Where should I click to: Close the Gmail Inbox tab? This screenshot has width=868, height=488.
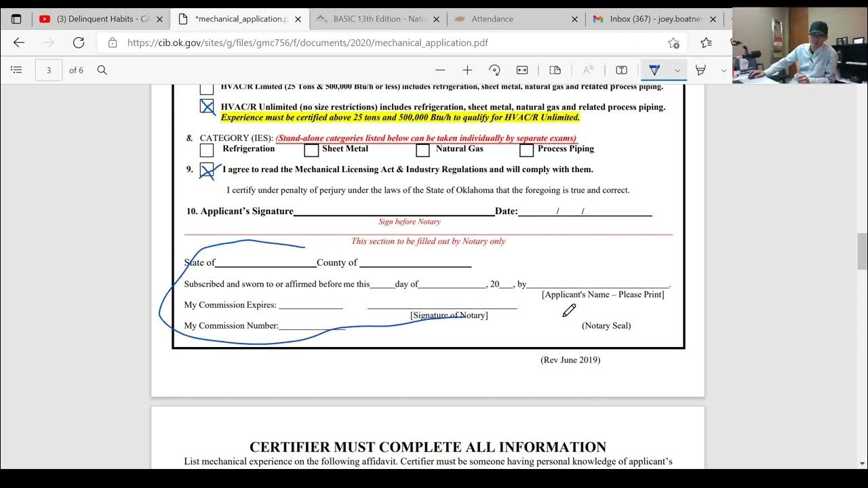point(713,19)
